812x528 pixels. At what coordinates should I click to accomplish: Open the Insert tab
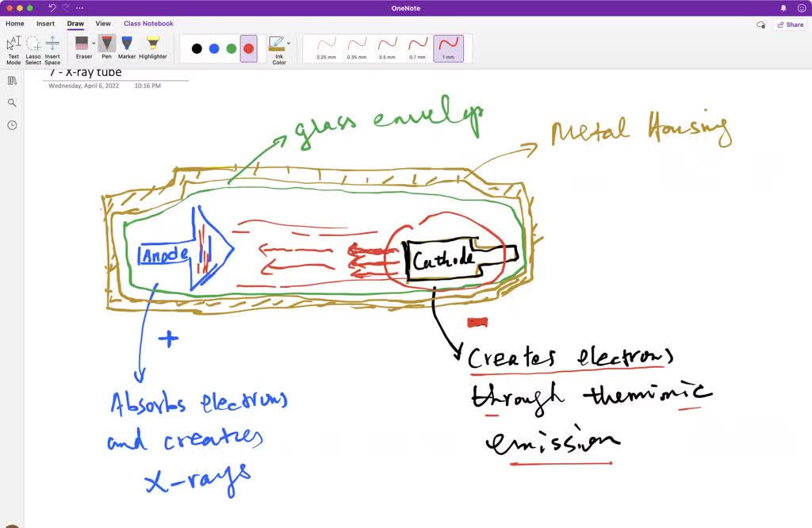coord(45,23)
